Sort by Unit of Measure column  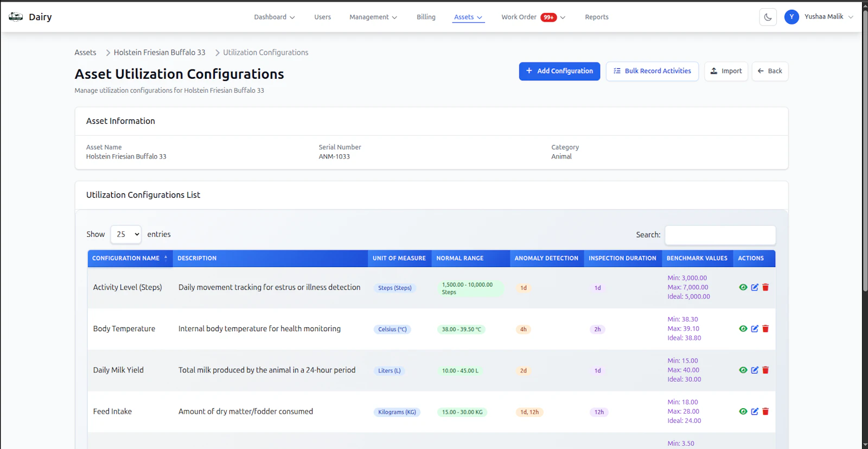pos(399,258)
